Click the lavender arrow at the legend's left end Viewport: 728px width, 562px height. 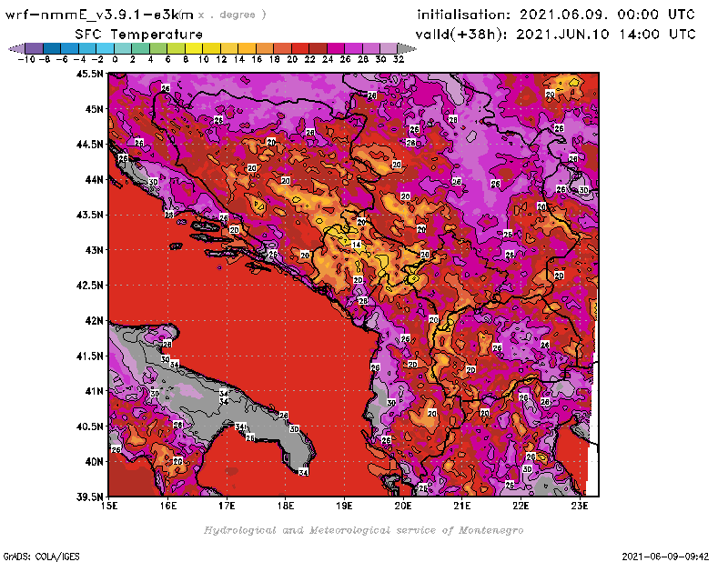click(16, 49)
